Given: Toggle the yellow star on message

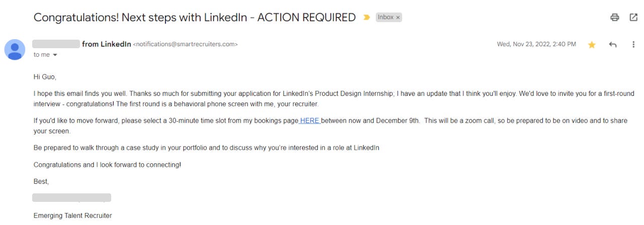Looking at the screenshot, I should (x=592, y=45).
